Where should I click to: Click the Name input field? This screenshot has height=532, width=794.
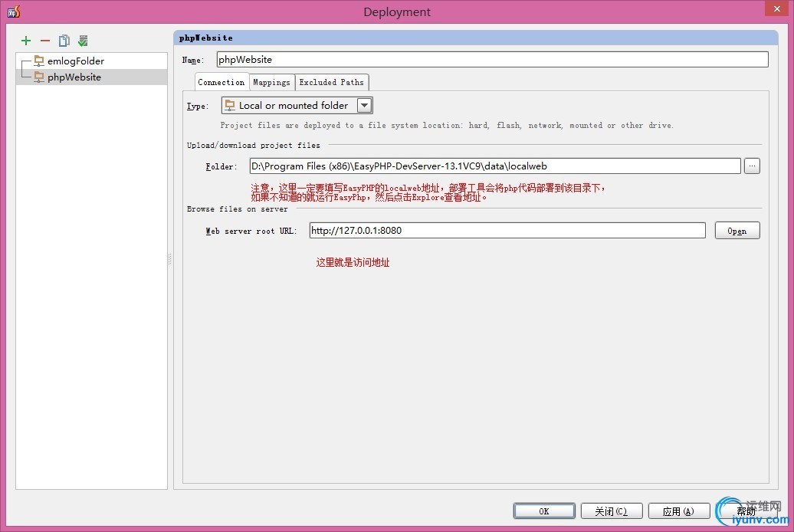[x=492, y=59]
